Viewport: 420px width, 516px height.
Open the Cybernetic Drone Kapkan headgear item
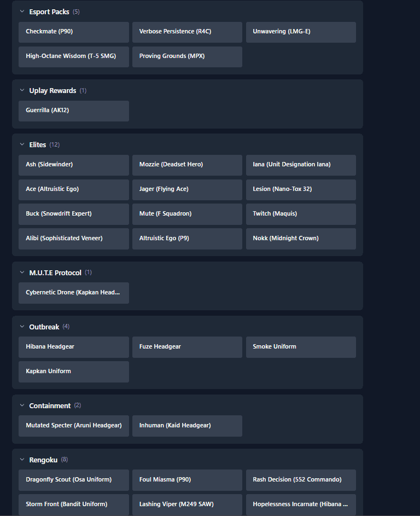point(74,293)
